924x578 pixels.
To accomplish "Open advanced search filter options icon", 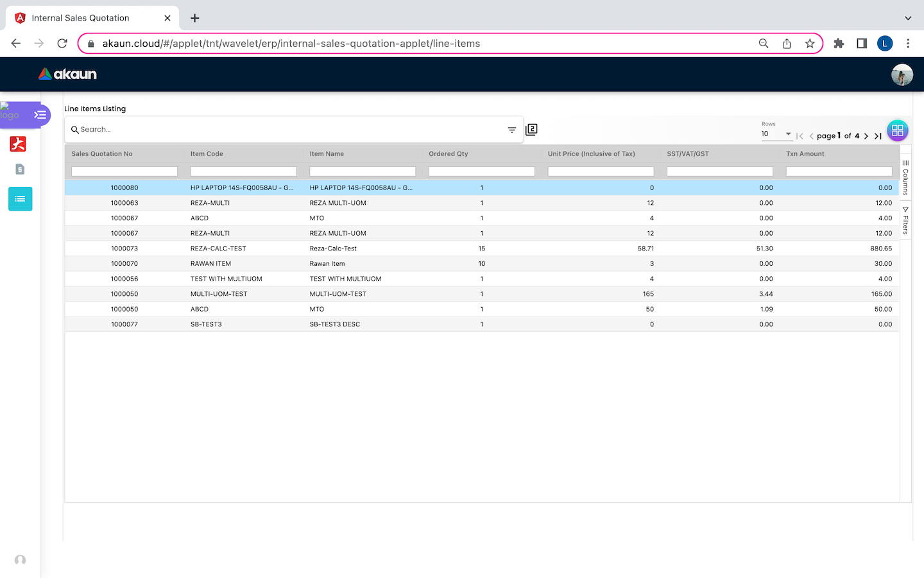I will (511, 130).
